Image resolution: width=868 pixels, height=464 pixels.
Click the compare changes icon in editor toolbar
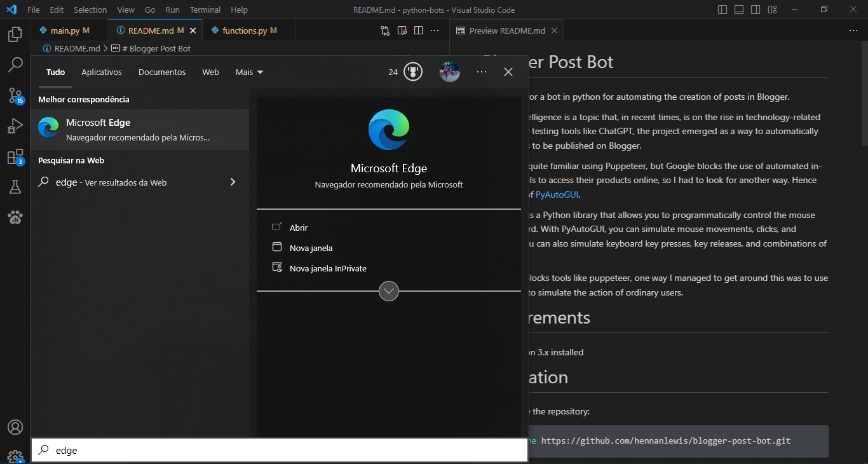[385, 31]
